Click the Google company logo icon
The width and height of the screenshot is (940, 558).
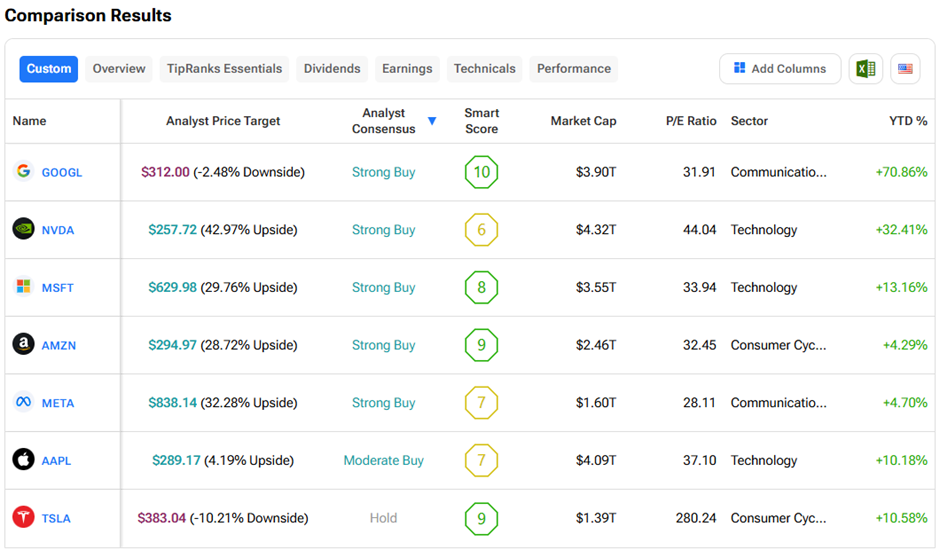point(23,171)
